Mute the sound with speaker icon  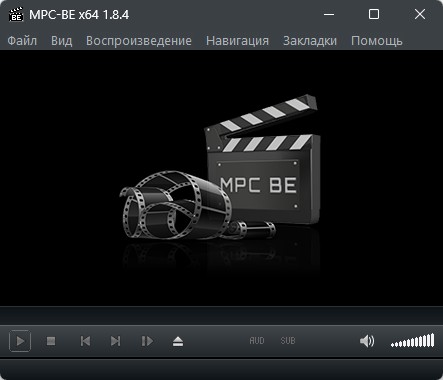point(367,341)
